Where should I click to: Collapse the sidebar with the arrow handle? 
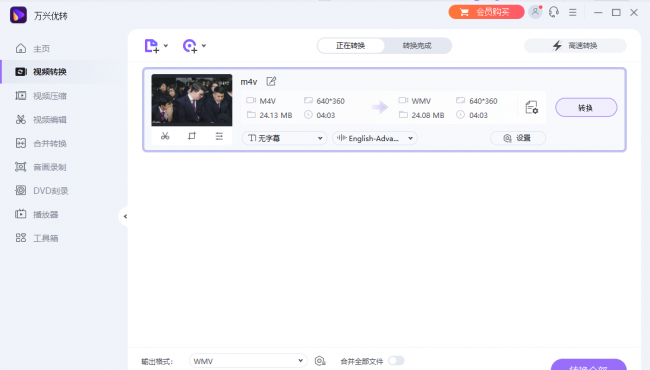[125, 216]
